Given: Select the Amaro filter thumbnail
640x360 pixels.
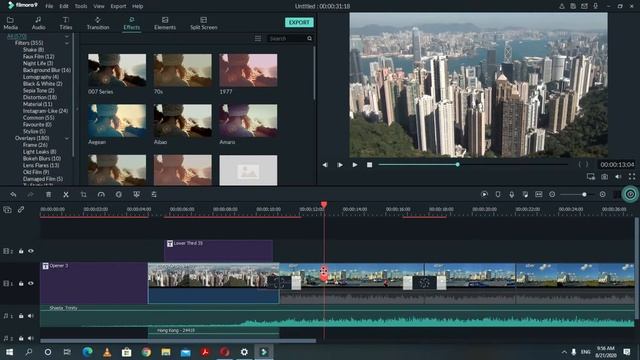Looking at the screenshot, I should coord(248,120).
